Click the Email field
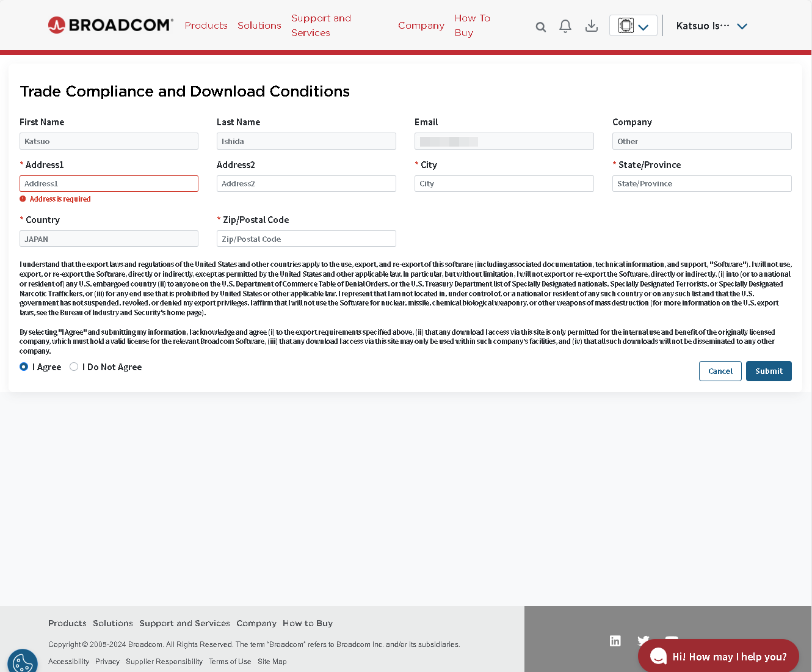This screenshot has width=812, height=672. [x=504, y=141]
